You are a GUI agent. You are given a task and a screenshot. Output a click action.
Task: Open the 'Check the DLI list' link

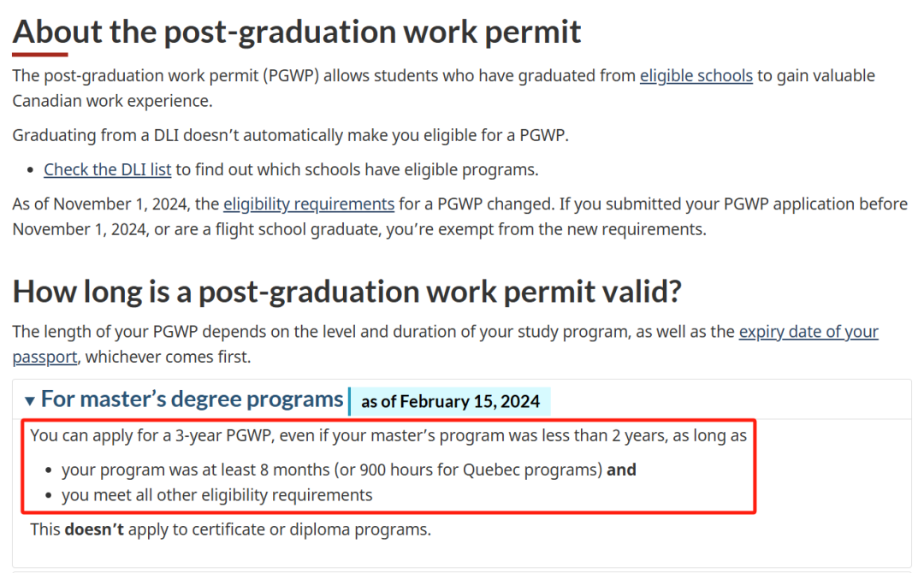[108, 169]
